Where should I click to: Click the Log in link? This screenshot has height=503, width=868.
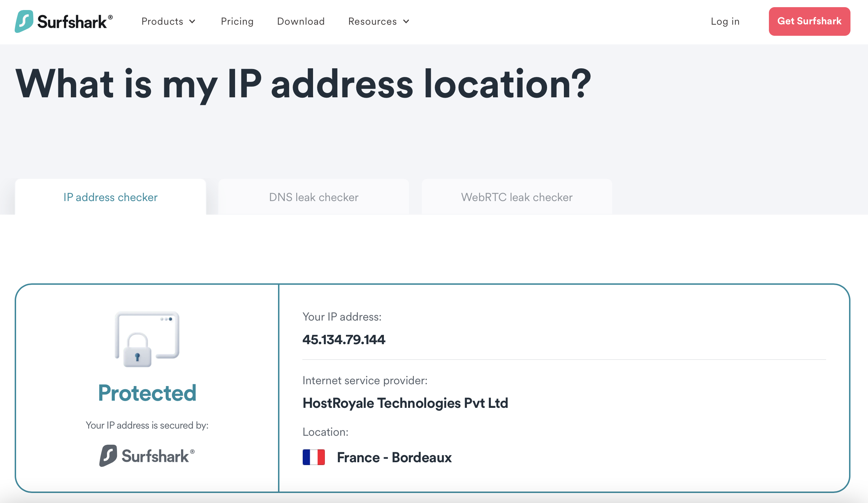click(725, 21)
